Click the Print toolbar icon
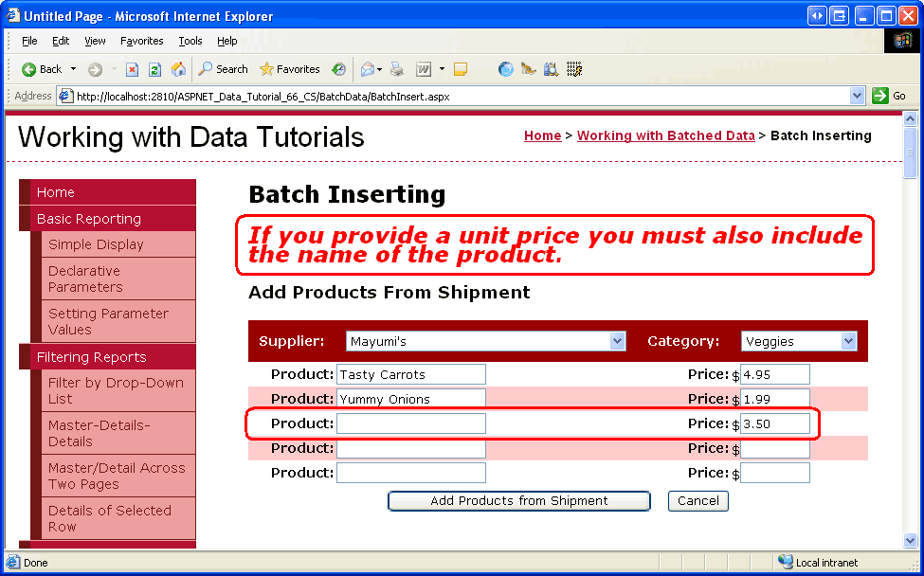The height and width of the screenshot is (576, 924). click(x=397, y=69)
